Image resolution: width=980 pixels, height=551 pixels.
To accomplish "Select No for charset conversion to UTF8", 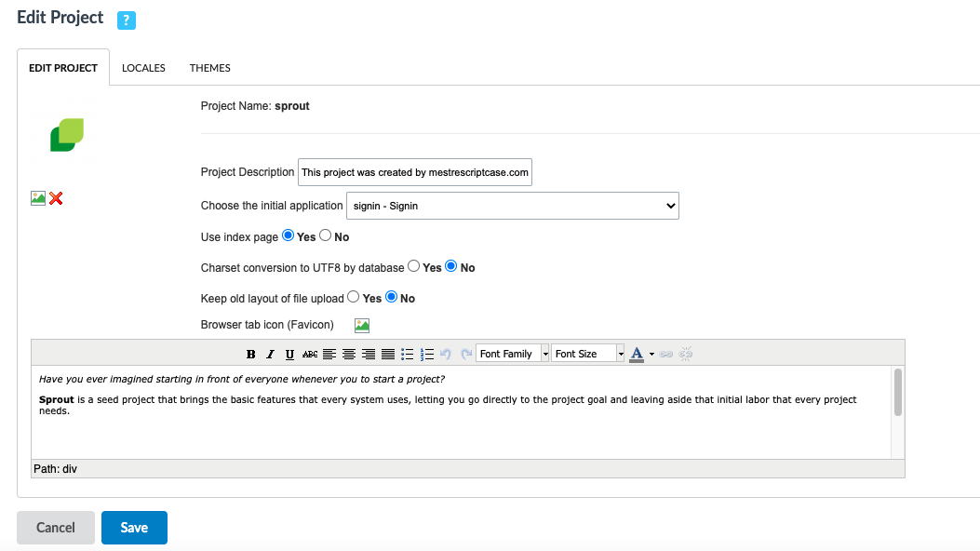I will tap(451, 266).
